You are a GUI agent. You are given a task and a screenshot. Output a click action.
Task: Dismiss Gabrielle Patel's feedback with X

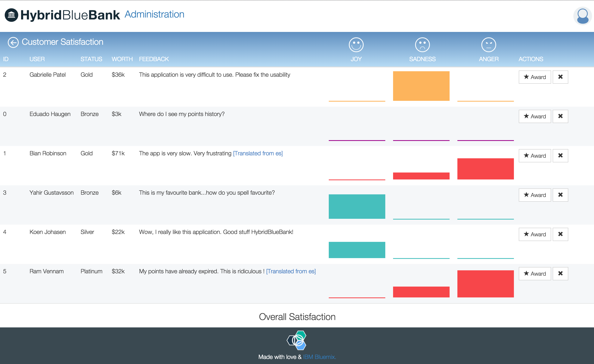[x=560, y=77]
